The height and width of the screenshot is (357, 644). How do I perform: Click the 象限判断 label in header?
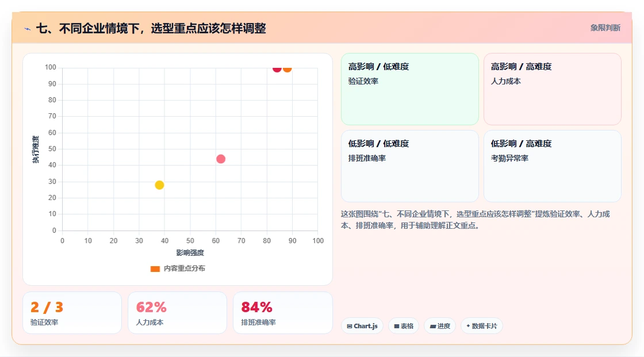pos(605,28)
